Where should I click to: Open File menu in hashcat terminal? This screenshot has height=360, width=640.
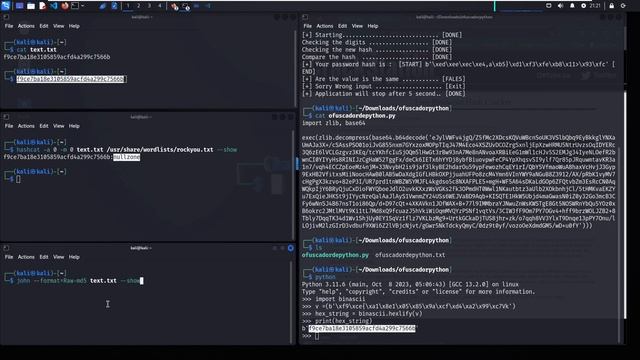[9, 126]
